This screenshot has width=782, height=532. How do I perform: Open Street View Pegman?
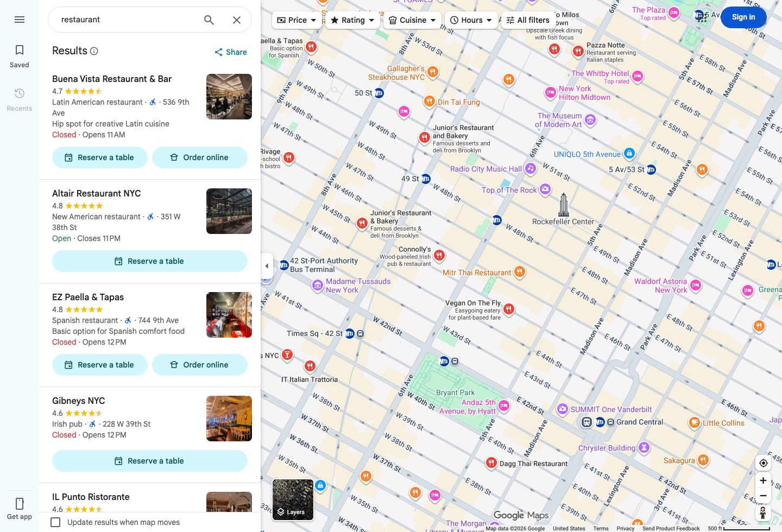coord(763,513)
